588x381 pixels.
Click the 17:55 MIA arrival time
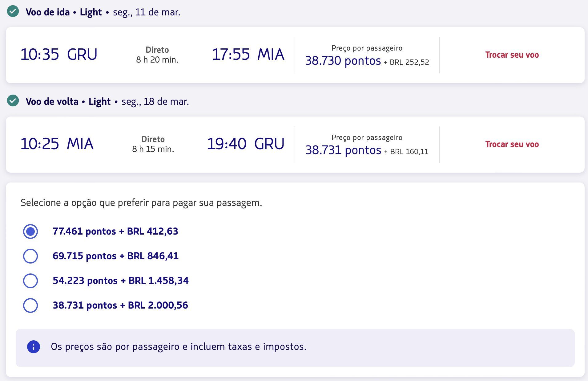tap(248, 55)
